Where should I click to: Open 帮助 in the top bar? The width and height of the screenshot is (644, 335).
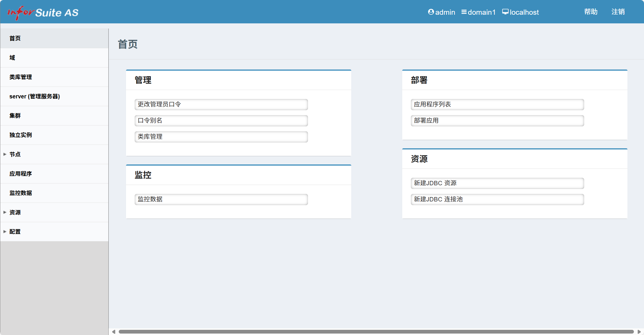[x=591, y=12]
